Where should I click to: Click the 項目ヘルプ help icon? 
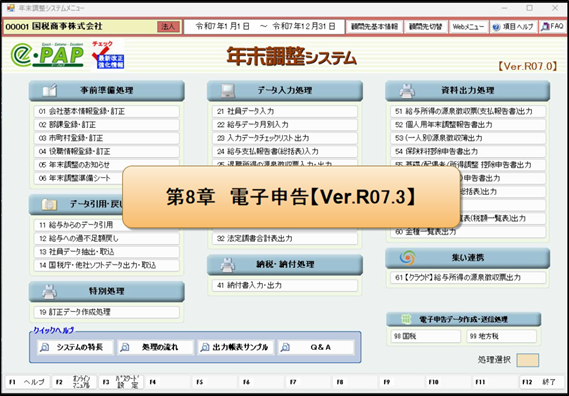click(x=496, y=27)
